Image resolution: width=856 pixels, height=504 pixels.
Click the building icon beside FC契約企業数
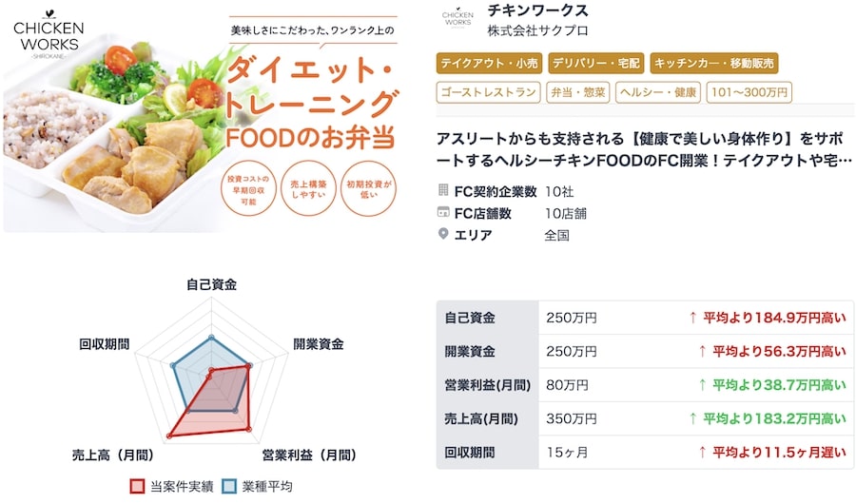(443, 190)
